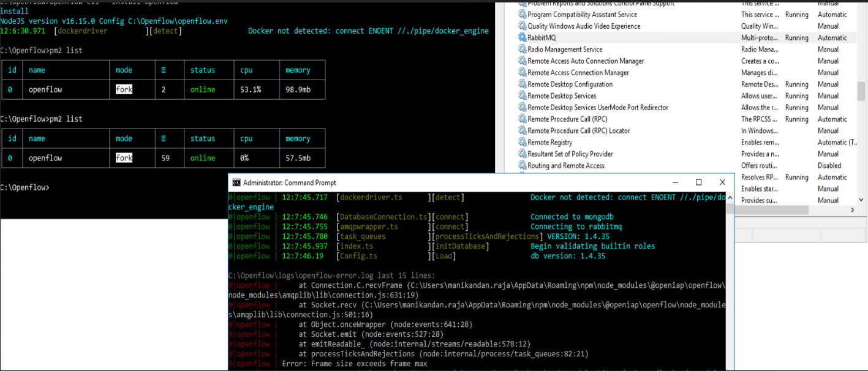Click the RabbitMQ service gear icon
868x371 pixels.
click(x=522, y=38)
